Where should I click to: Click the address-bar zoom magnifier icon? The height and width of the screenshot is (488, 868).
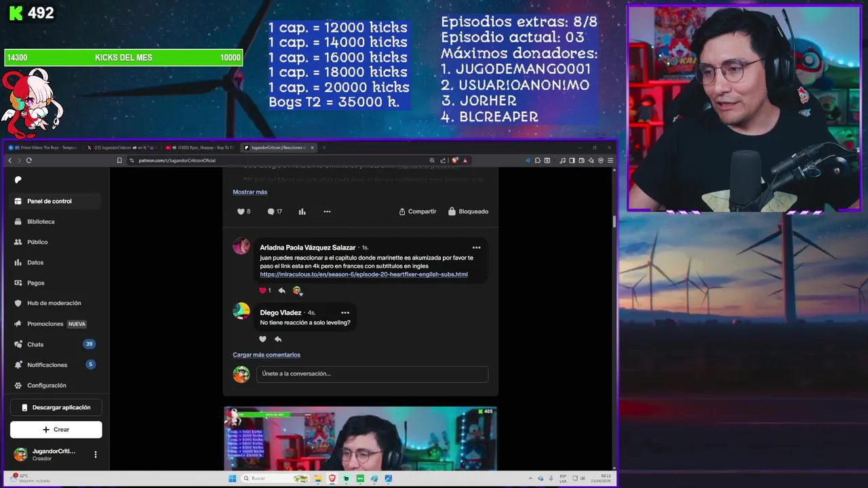(x=432, y=161)
